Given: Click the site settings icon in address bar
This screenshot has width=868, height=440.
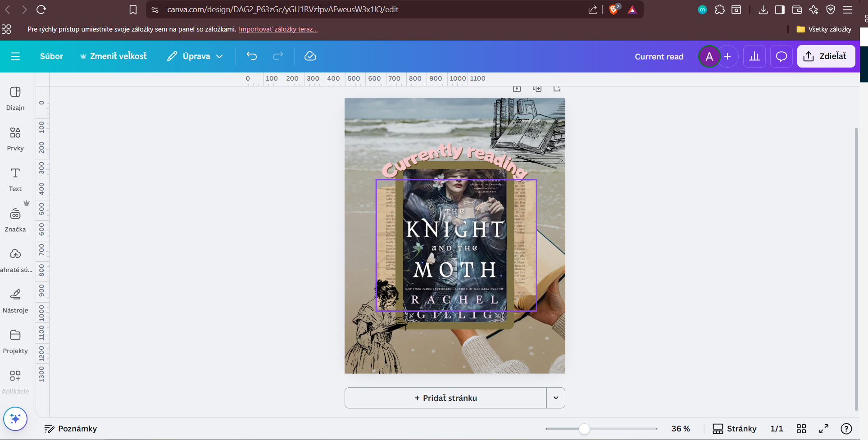Looking at the screenshot, I should tap(155, 9).
